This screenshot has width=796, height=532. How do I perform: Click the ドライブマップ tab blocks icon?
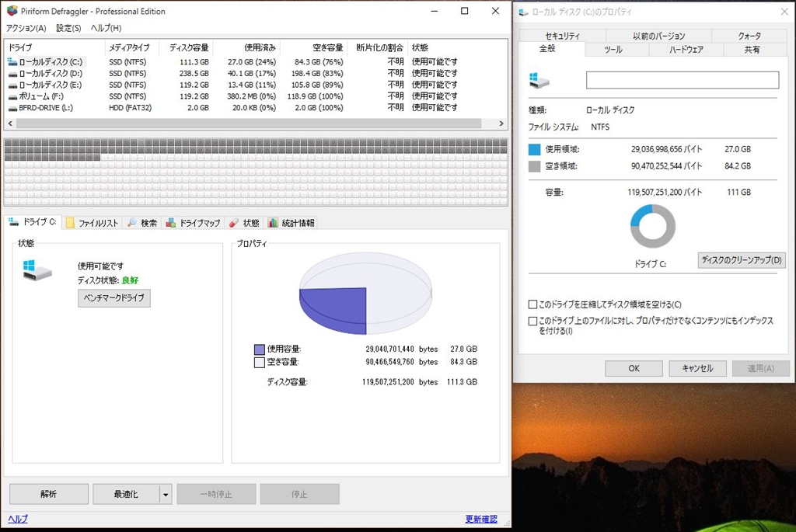click(x=171, y=223)
